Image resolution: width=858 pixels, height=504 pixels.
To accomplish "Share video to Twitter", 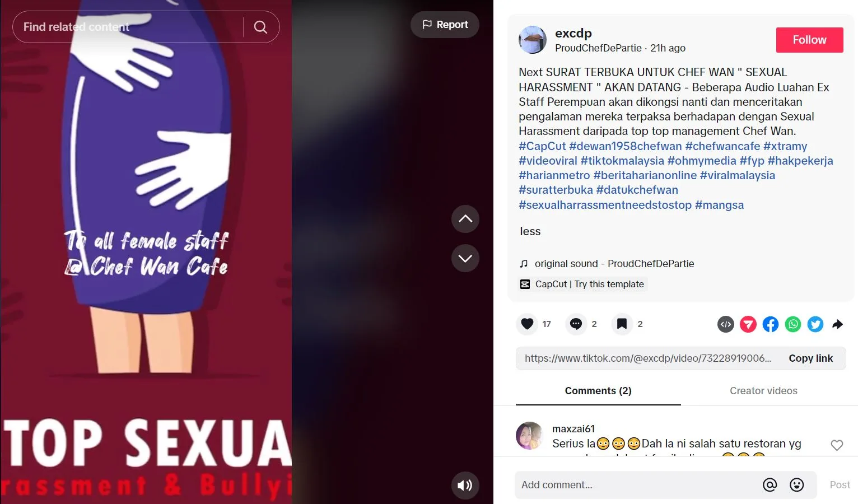I will (x=815, y=324).
